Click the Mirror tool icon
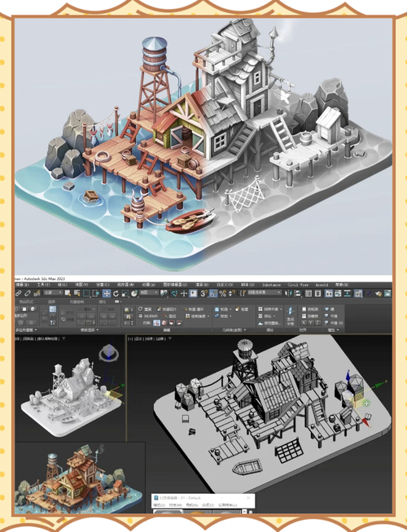This screenshot has height=532, width=407. click(x=288, y=293)
